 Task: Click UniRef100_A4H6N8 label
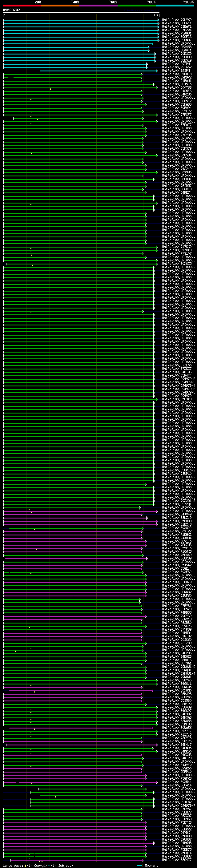pyautogui.click(x=177, y=843)
